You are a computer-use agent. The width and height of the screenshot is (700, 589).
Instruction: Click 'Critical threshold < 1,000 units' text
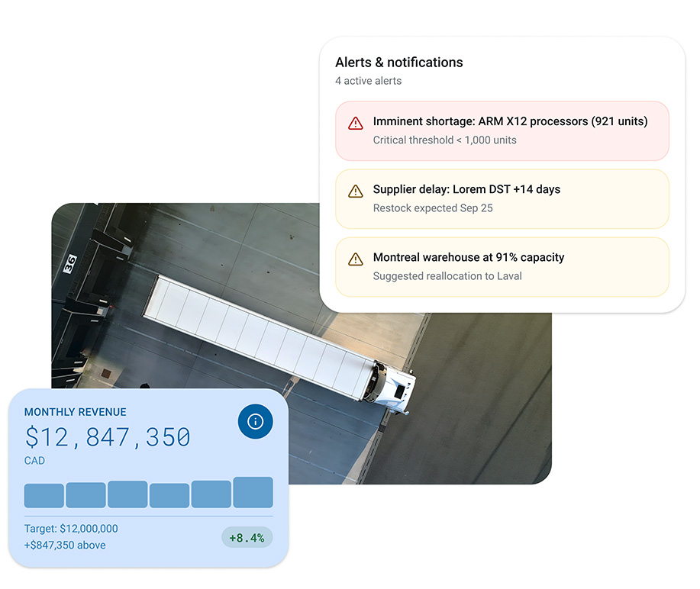[444, 140]
